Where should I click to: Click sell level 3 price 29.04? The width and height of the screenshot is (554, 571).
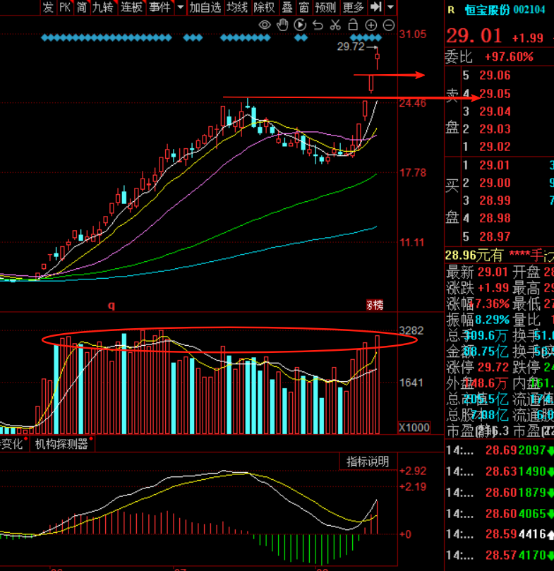coord(495,111)
